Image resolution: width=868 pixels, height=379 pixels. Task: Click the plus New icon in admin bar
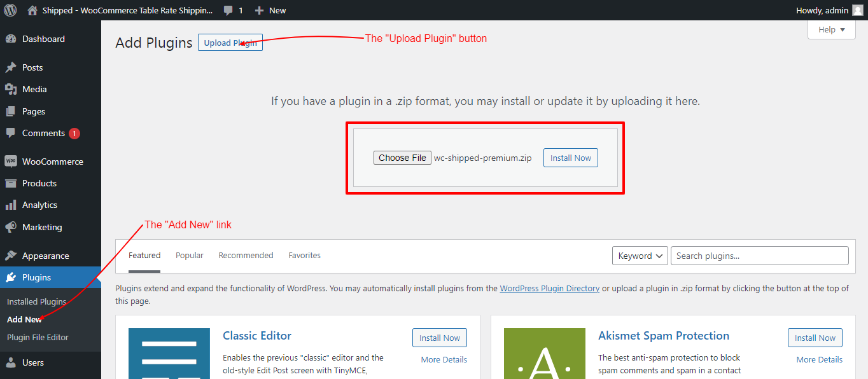259,10
